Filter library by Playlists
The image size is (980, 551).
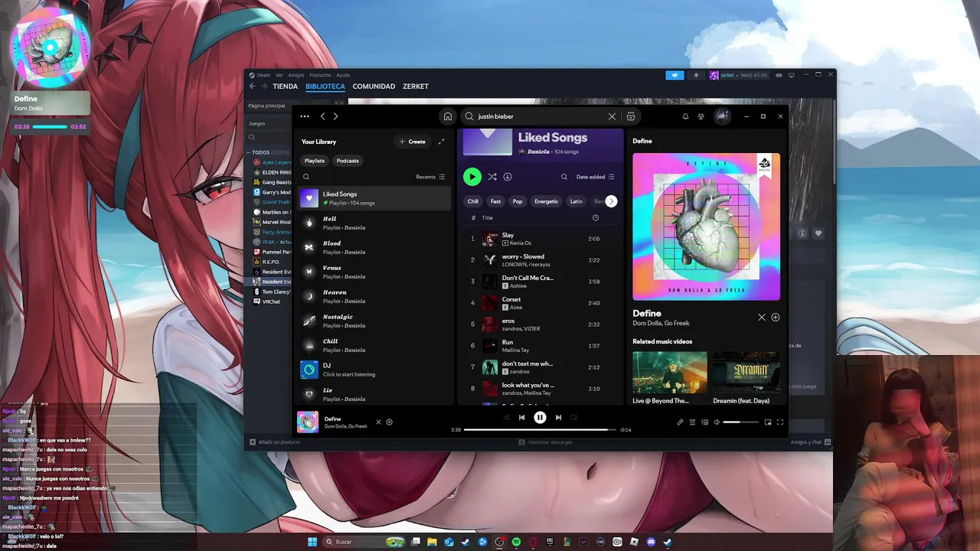coord(315,161)
